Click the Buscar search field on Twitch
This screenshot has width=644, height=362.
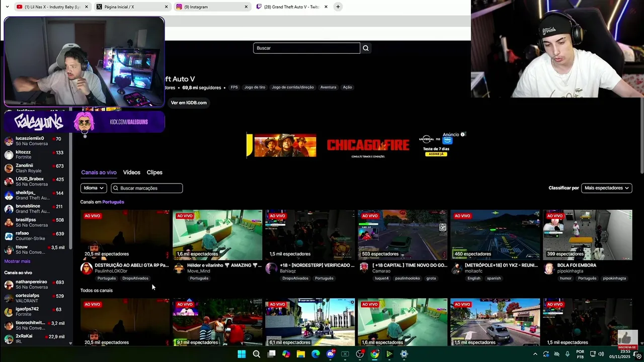click(x=306, y=48)
